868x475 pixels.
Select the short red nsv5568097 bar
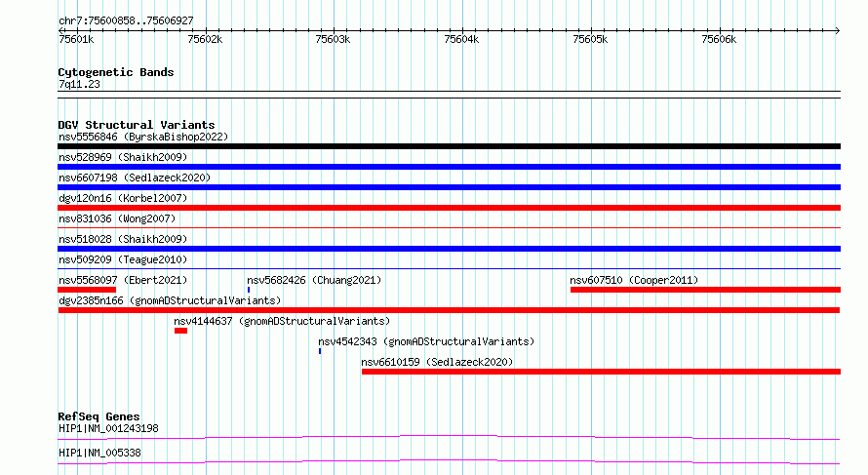[x=87, y=290]
